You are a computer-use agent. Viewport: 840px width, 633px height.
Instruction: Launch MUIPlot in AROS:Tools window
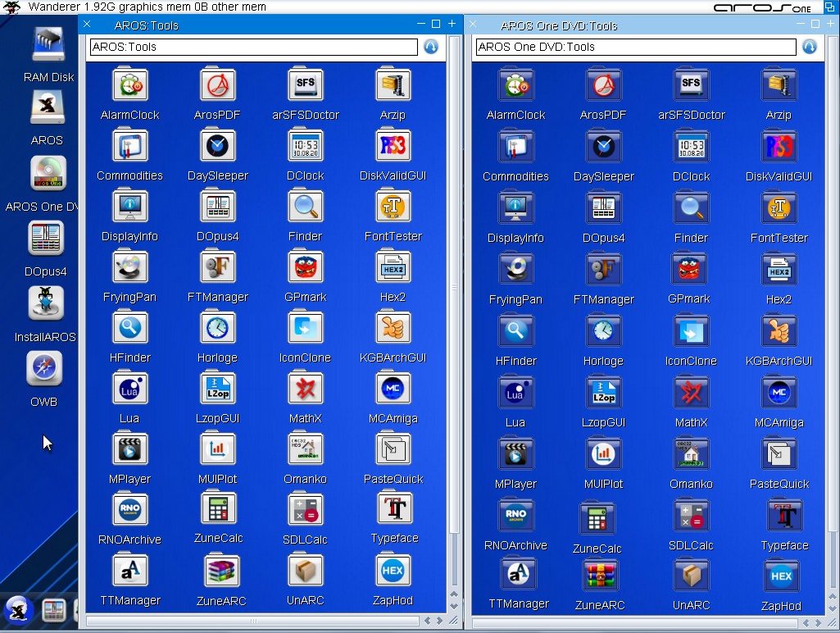(x=217, y=449)
